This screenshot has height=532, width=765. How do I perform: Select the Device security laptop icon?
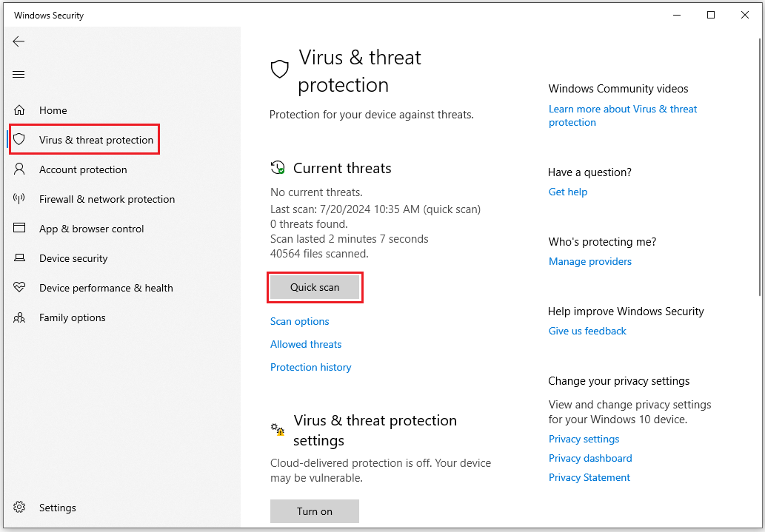(x=20, y=258)
